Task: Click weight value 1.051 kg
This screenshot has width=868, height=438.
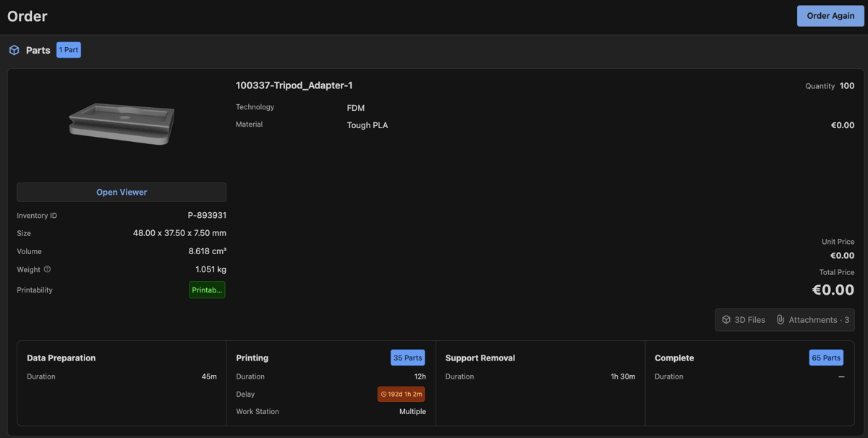Action: tap(210, 269)
